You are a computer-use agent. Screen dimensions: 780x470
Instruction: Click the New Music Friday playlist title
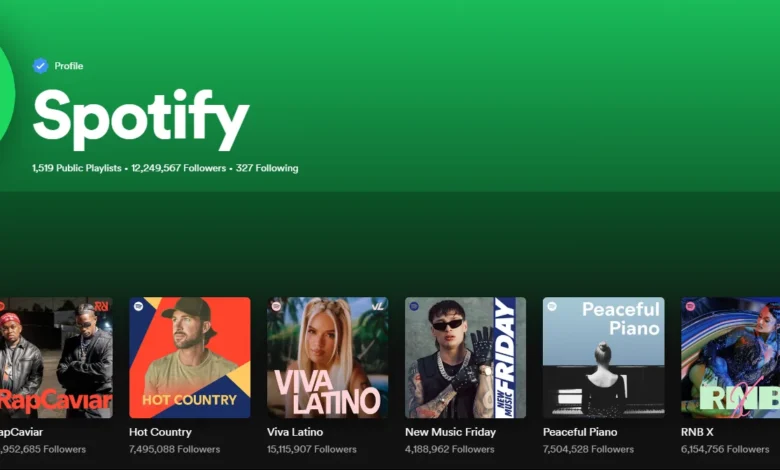point(450,432)
